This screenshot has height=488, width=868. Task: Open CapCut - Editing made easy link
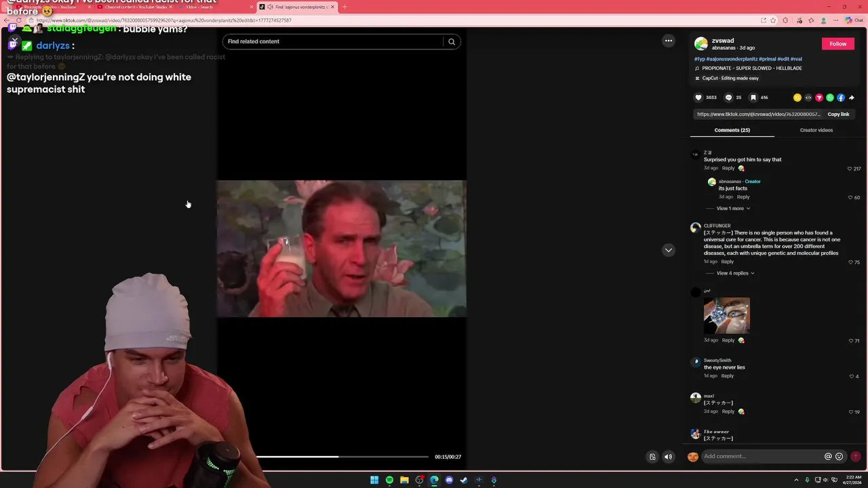tap(730, 79)
